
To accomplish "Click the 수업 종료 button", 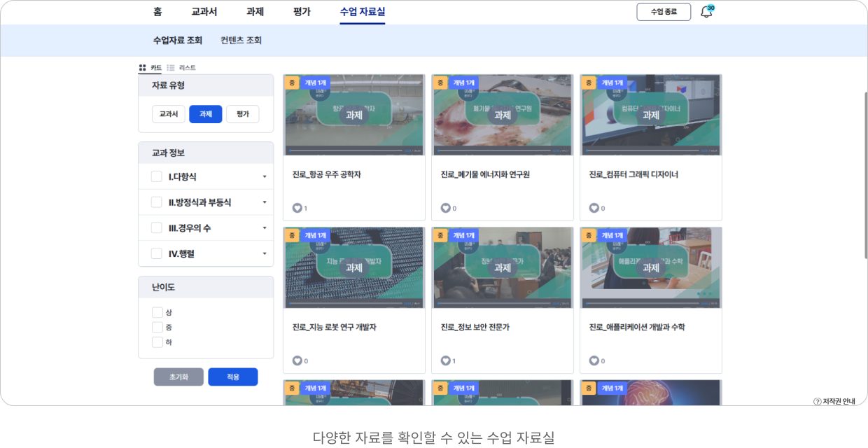I will 664,12.
